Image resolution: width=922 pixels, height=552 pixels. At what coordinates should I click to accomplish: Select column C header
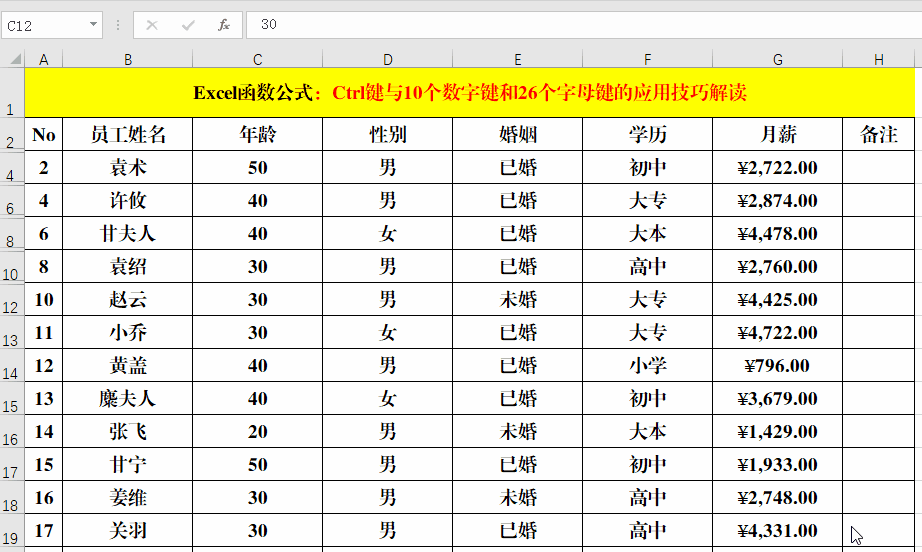click(x=258, y=59)
